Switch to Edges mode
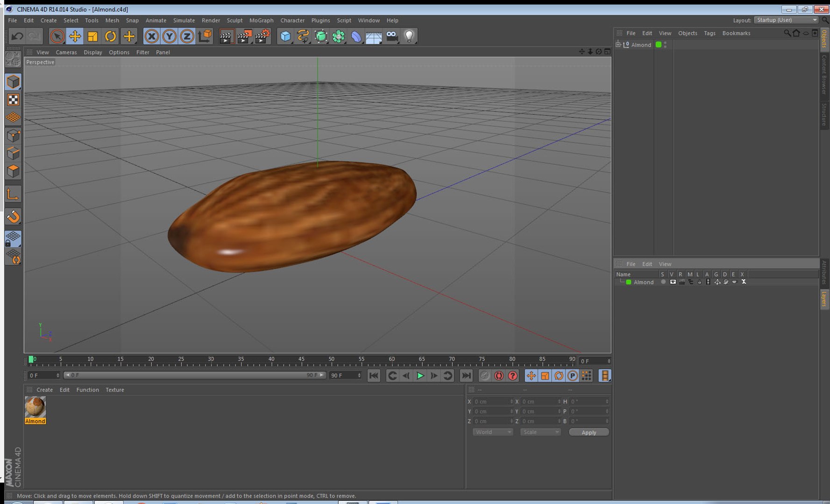Screen dimensions: 830x504 coord(13,153)
